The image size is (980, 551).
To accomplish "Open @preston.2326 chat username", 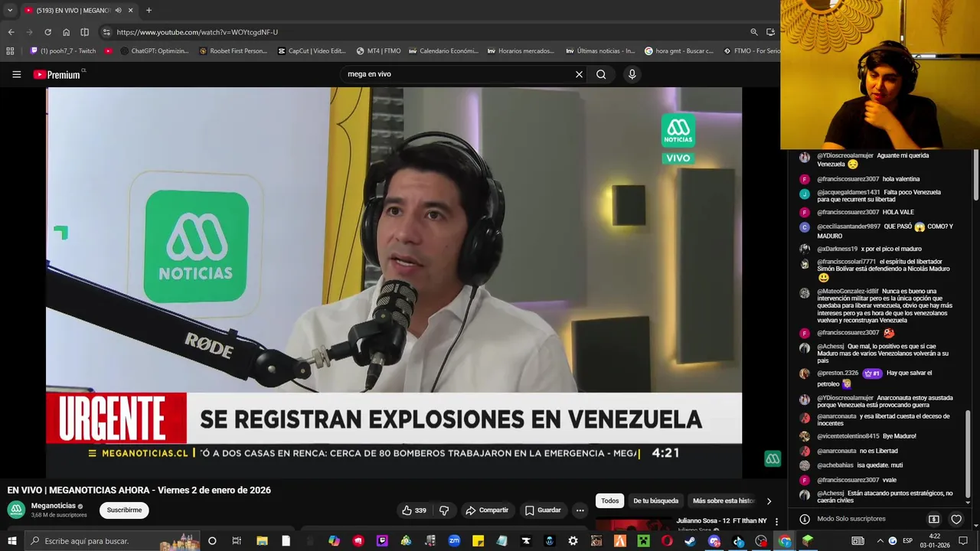I will point(837,373).
